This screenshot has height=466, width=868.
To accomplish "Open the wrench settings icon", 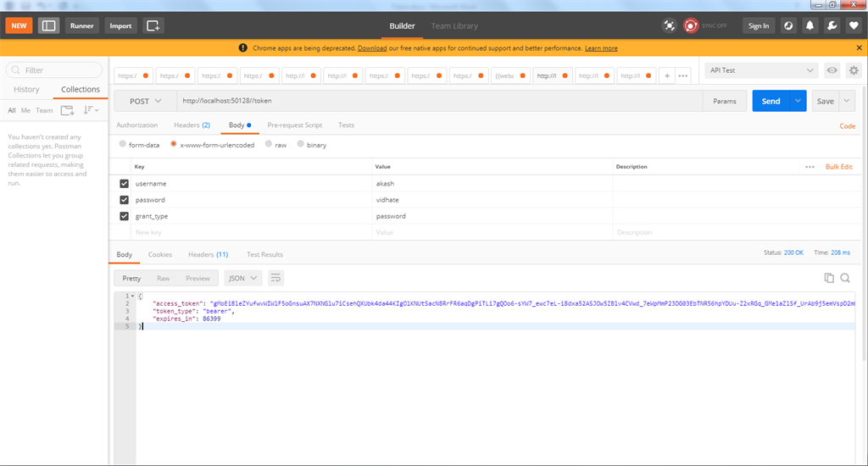I will [832, 25].
